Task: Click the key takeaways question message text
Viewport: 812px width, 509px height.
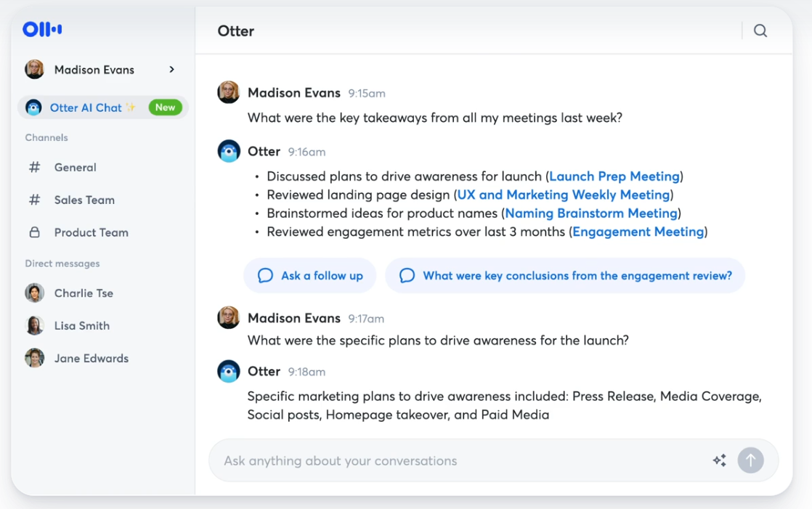Action: pyautogui.click(x=435, y=118)
